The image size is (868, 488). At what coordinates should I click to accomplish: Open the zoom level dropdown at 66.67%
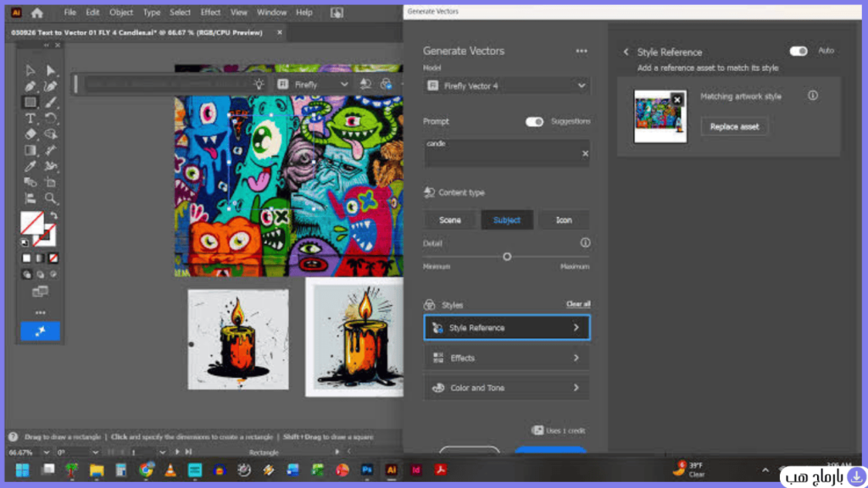point(47,452)
